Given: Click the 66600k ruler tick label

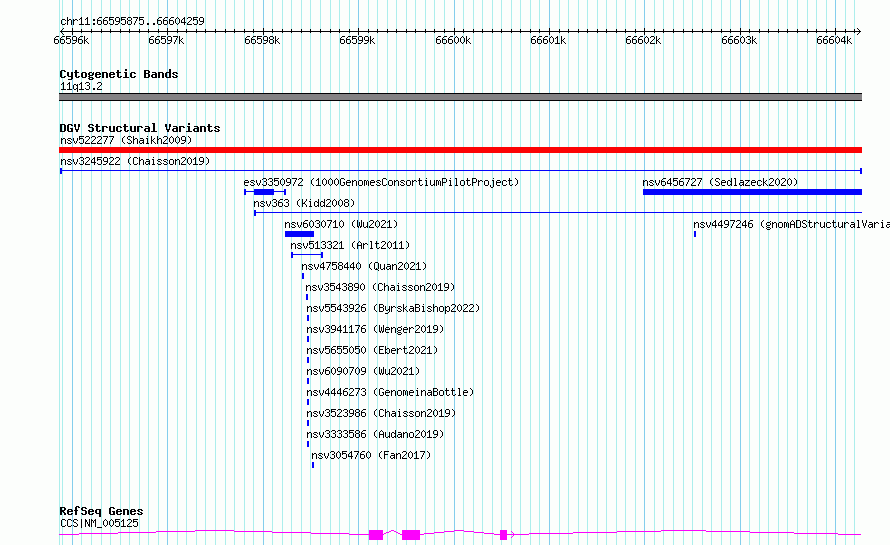Looking at the screenshot, I should point(453,40).
